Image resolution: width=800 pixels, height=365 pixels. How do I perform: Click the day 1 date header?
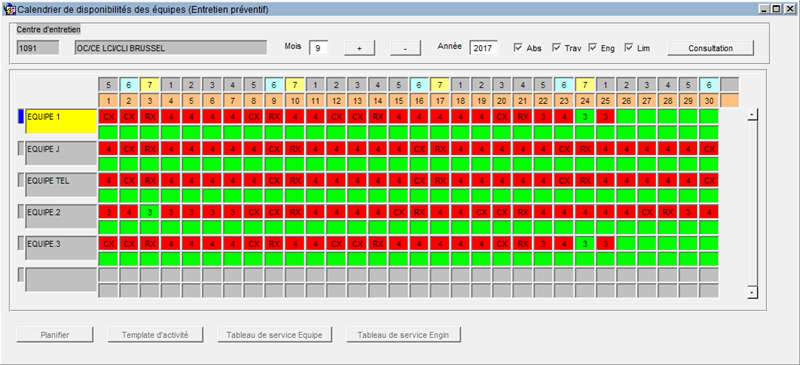(x=108, y=101)
